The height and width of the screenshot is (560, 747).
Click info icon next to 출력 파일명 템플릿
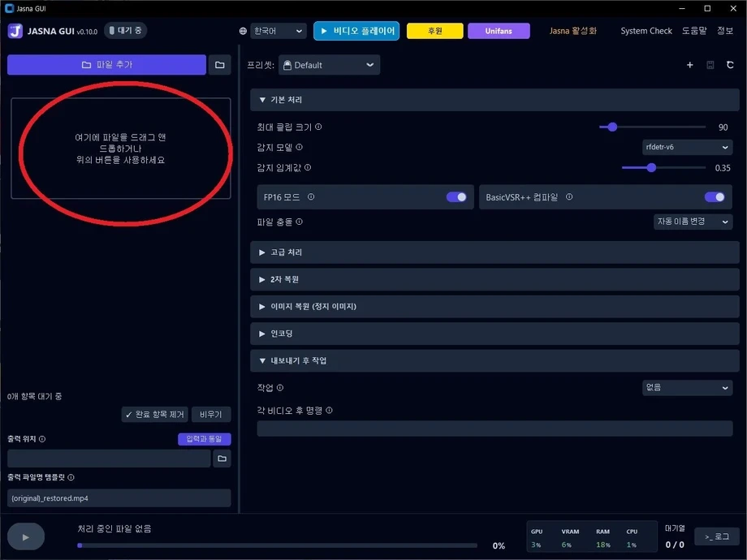point(71,477)
